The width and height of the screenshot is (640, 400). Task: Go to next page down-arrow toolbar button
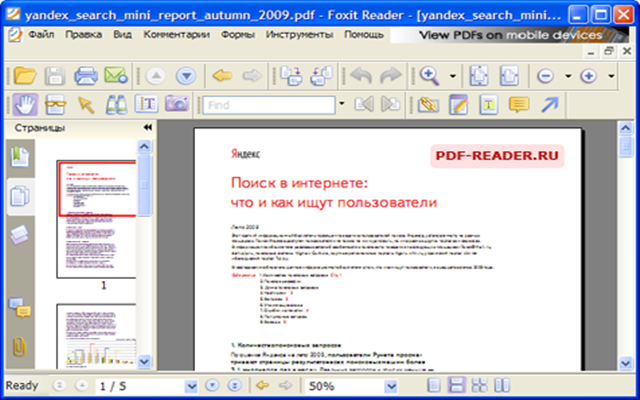click(x=187, y=76)
